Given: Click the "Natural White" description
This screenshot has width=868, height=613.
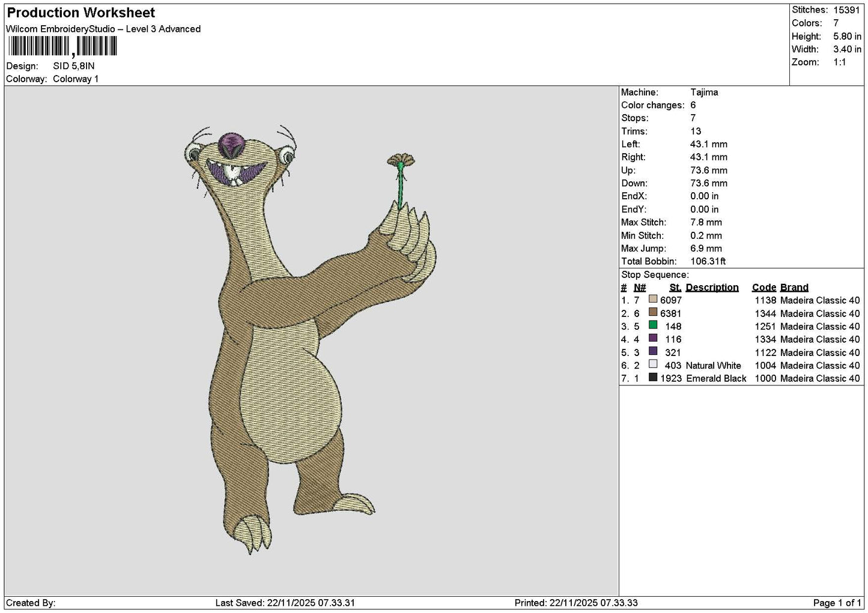Looking at the screenshot, I should coord(714,366).
